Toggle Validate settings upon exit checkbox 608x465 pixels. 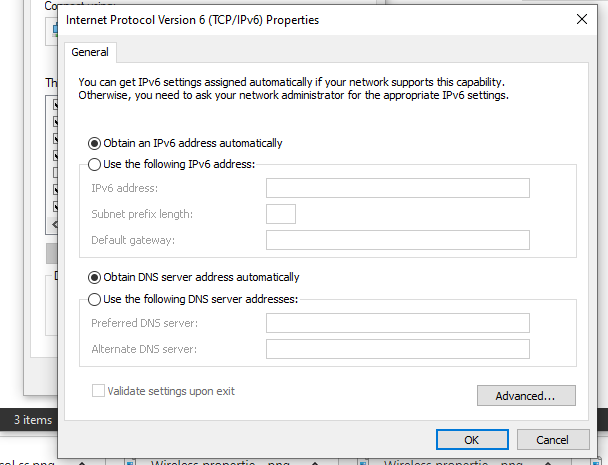click(x=98, y=391)
